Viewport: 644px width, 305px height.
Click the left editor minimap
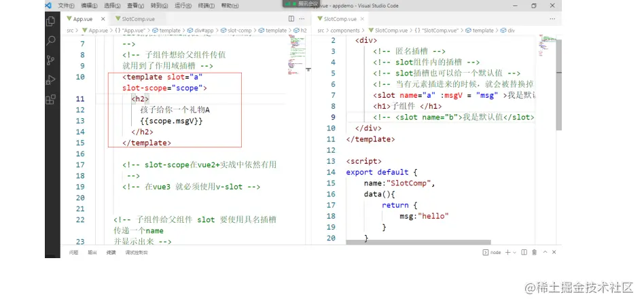296,54
